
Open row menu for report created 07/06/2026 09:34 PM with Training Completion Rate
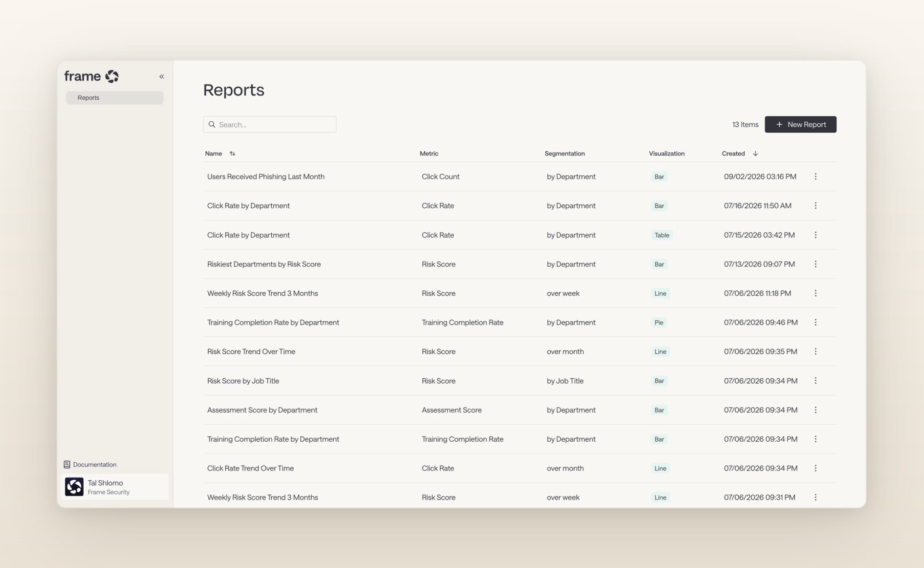point(816,439)
